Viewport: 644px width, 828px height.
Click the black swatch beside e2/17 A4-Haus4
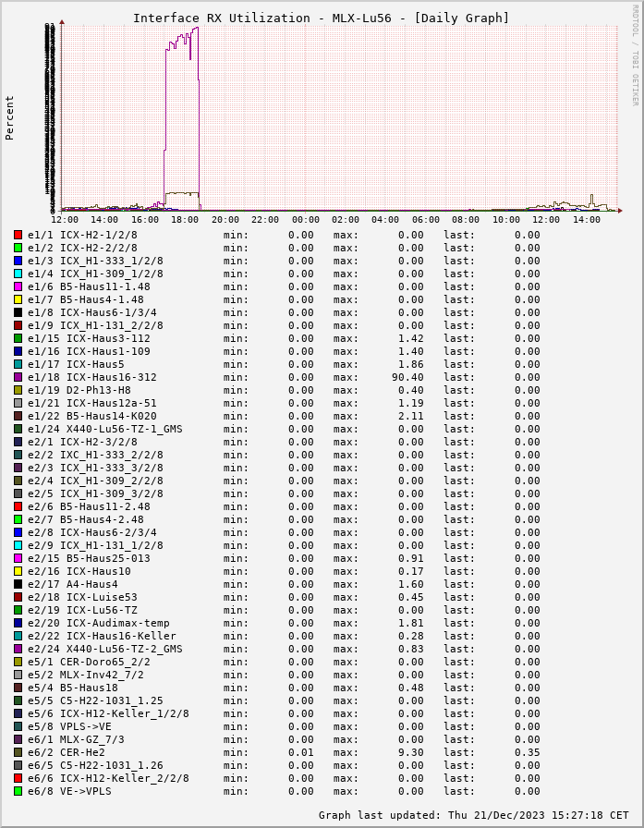pos(18,584)
